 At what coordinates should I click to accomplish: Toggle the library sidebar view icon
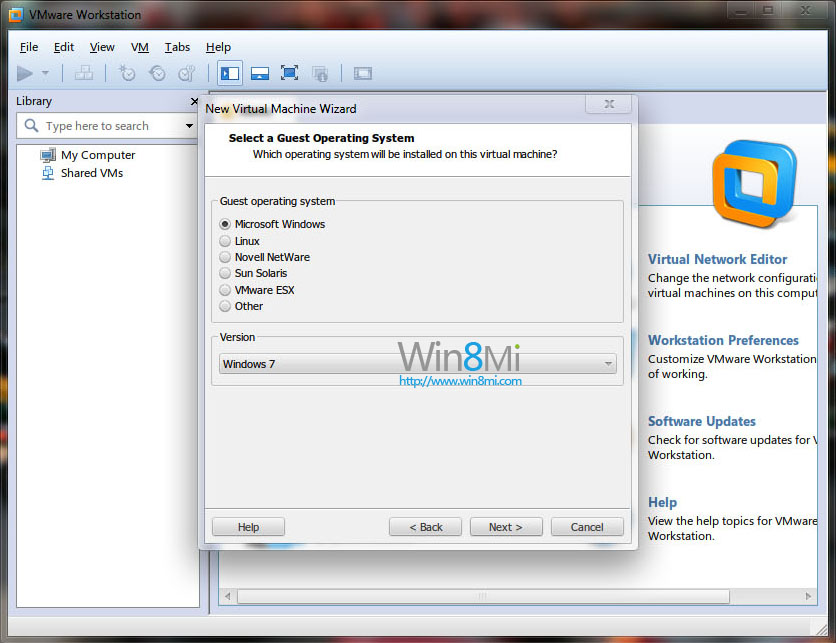point(230,73)
